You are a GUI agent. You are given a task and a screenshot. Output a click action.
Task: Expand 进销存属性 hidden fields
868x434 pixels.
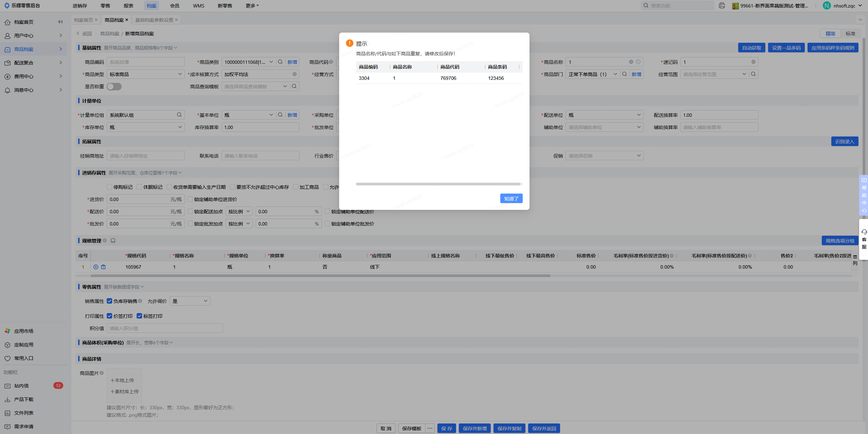(x=145, y=173)
